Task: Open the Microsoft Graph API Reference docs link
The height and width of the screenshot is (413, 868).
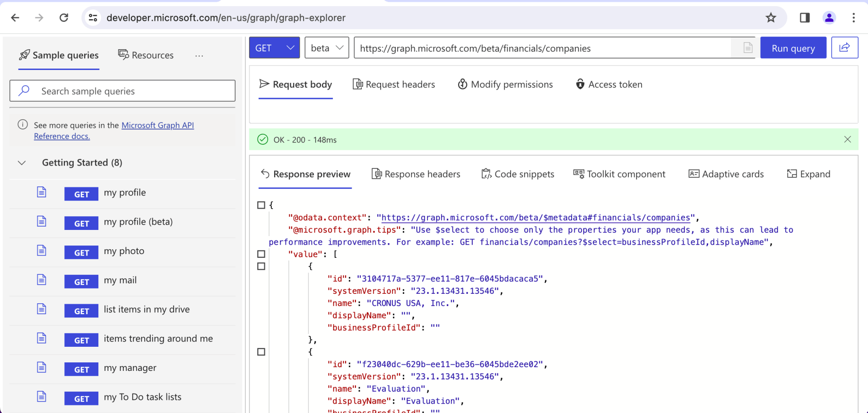Action: [x=157, y=125]
